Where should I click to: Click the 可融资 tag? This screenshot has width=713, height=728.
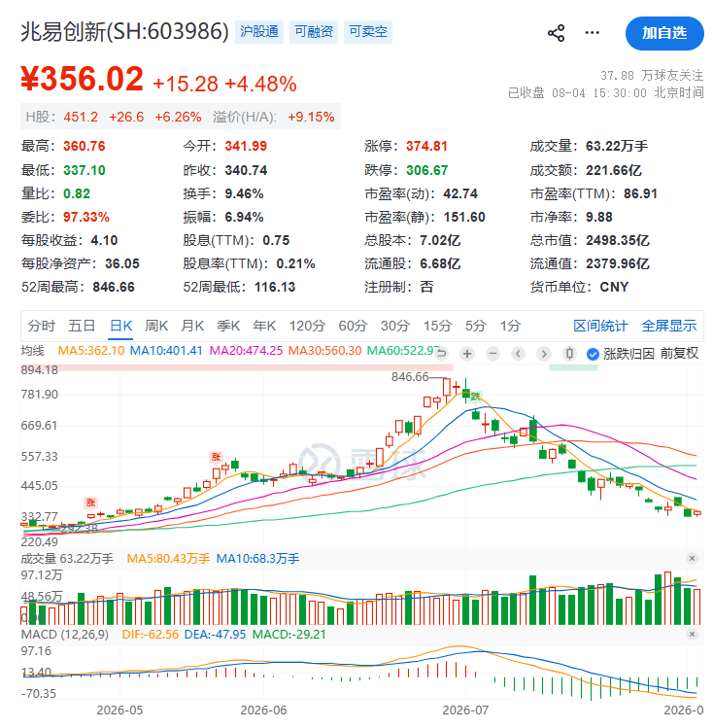tap(314, 32)
